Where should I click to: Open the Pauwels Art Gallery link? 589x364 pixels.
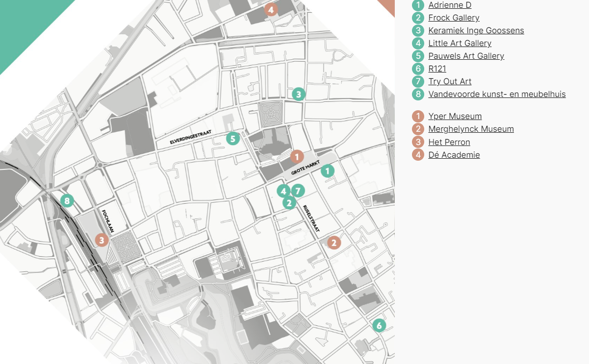(466, 56)
